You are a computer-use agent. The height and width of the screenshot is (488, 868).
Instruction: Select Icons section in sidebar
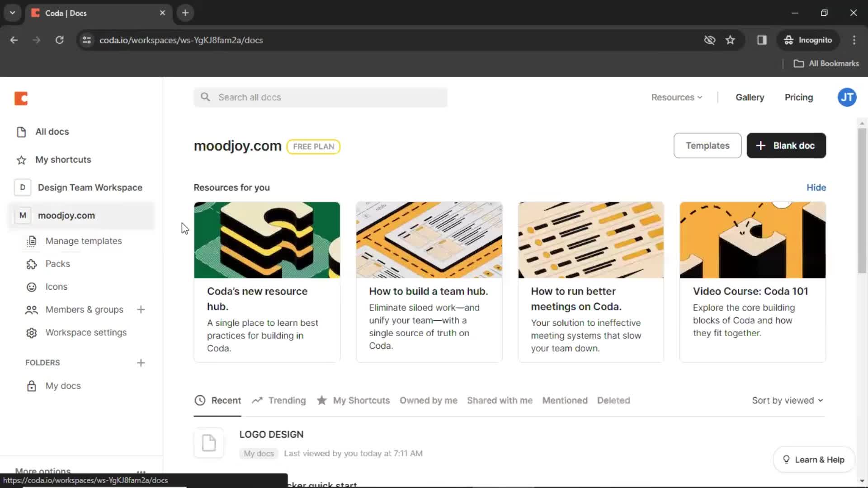(x=56, y=286)
